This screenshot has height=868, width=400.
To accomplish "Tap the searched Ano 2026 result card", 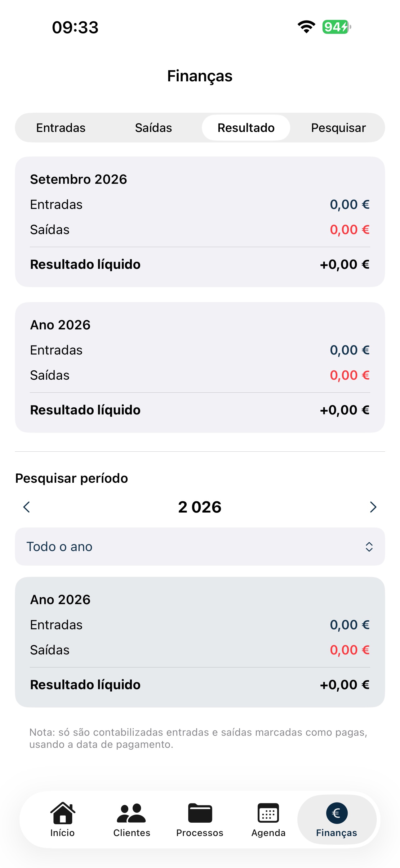I will pos(200,642).
